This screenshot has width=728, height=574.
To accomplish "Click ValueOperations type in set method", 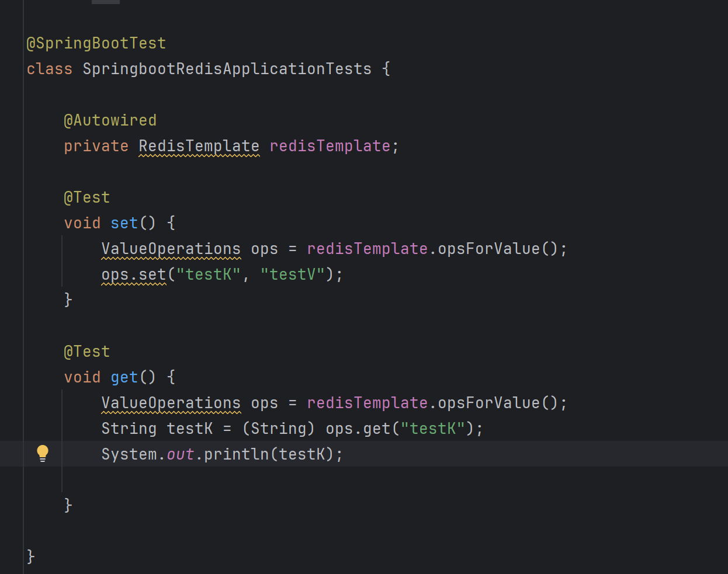I will (x=171, y=249).
